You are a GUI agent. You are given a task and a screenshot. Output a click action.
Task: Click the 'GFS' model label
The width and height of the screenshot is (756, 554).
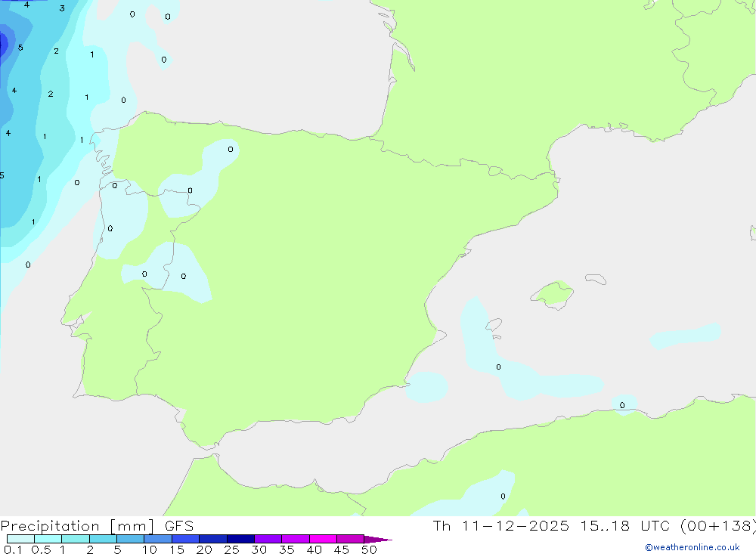point(179,526)
